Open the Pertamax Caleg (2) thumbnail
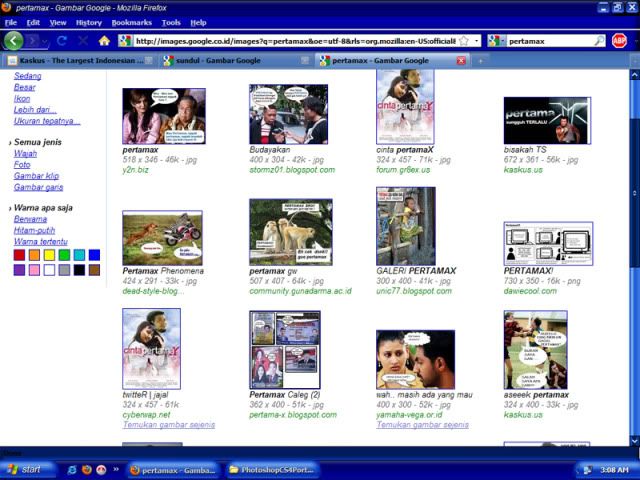 coord(285,350)
